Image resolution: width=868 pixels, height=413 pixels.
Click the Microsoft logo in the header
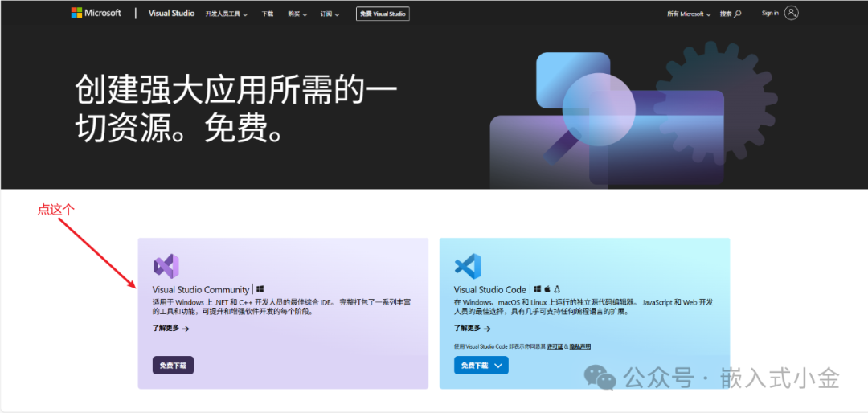(x=96, y=13)
